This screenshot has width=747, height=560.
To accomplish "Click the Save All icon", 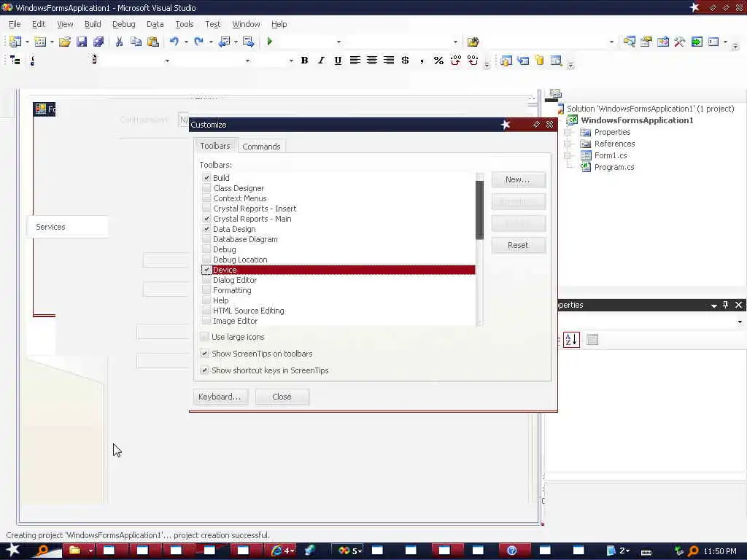I will point(98,42).
